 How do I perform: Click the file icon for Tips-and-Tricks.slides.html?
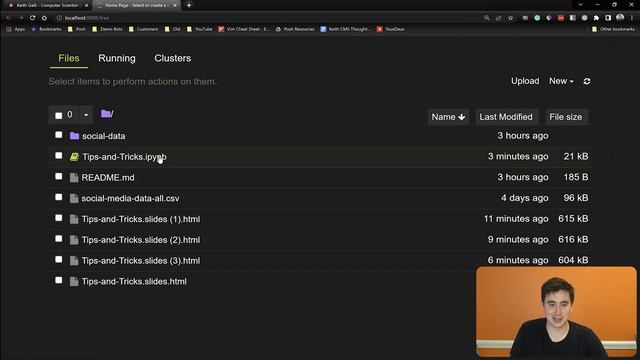pyautogui.click(x=74, y=282)
